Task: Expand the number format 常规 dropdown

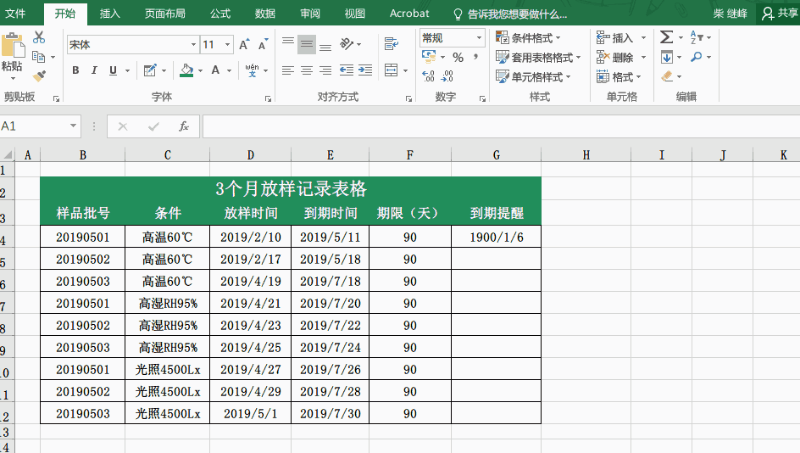Action: pyautogui.click(x=452, y=38)
